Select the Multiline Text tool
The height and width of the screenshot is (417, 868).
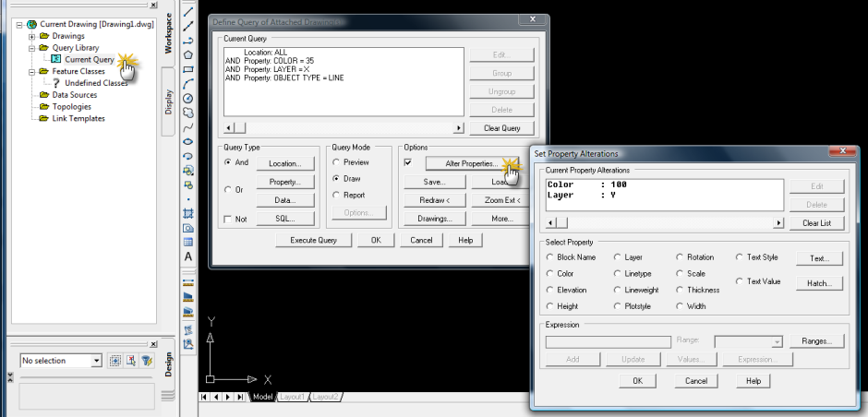coord(188,256)
